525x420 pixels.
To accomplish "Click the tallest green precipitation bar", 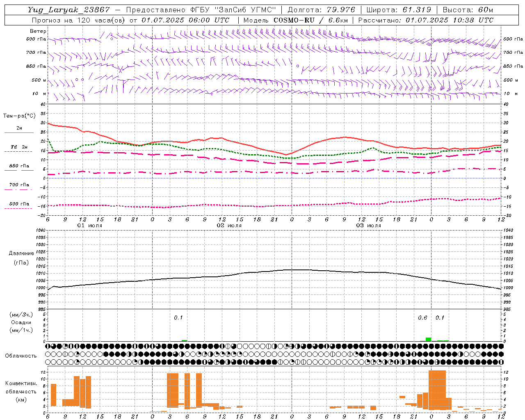I will click(428, 339).
